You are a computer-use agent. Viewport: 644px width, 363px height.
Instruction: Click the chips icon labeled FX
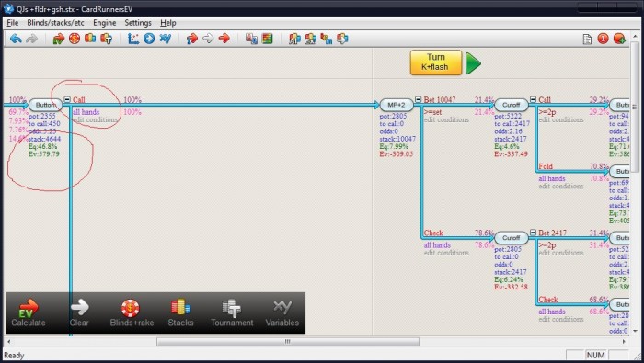[x=310, y=39]
